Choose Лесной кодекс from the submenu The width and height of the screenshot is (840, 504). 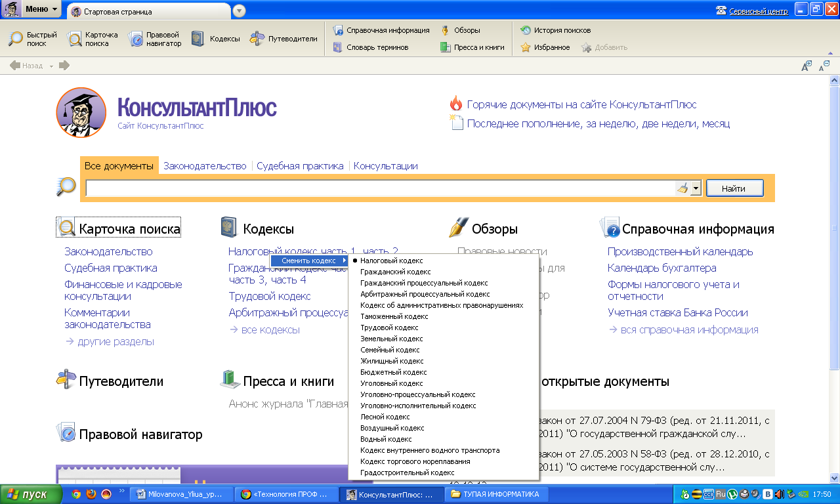(444, 417)
